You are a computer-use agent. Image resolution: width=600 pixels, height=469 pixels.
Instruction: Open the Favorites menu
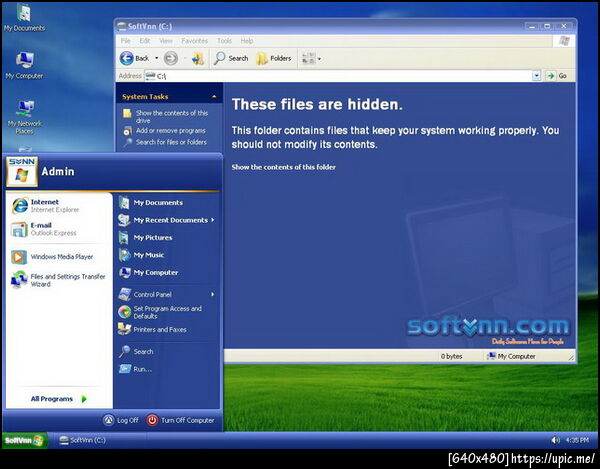pos(194,41)
